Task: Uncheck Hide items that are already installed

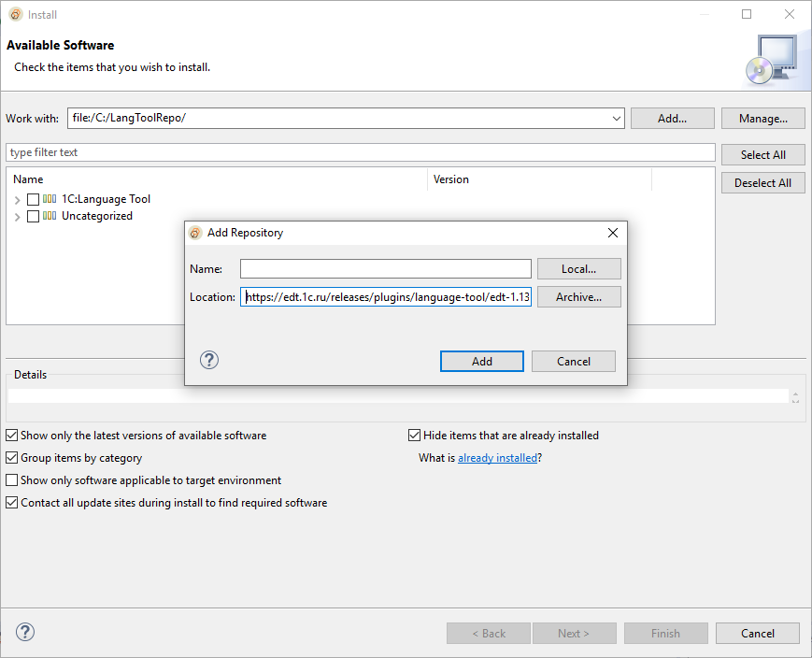Action: point(415,436)
